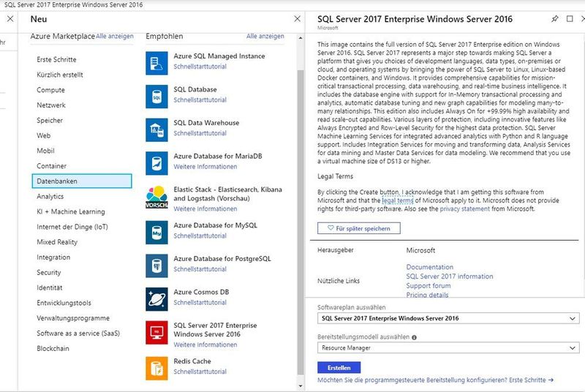Choose the Entwicklungstools category
585x392 pixels.
click(64, 303)
